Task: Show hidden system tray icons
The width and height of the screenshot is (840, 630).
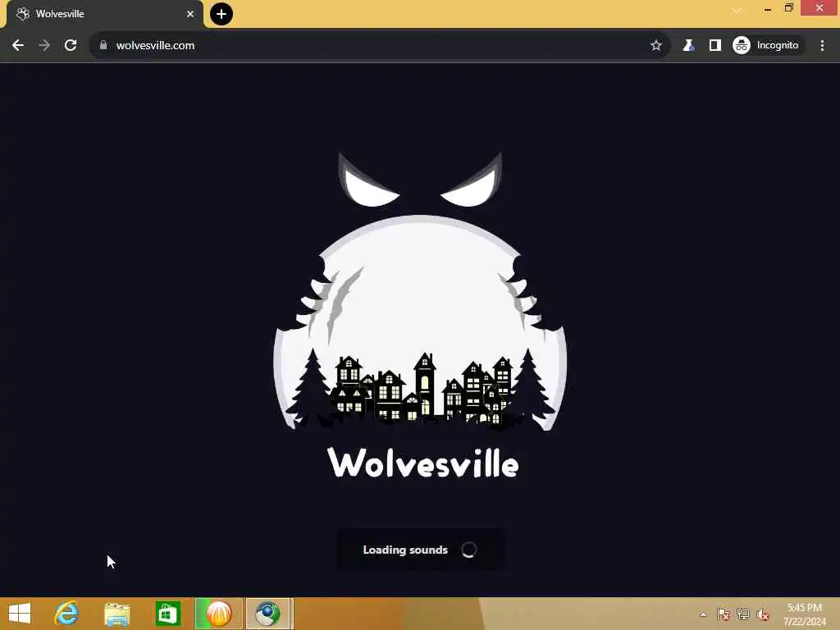Action: (703, 614)
